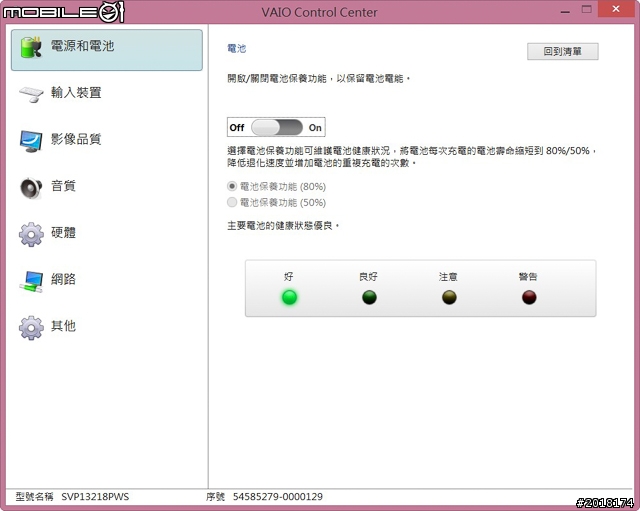The width and height of the screenshot is (640, 511).
Task: Click the 良好 indicator light
Action: 369,297
